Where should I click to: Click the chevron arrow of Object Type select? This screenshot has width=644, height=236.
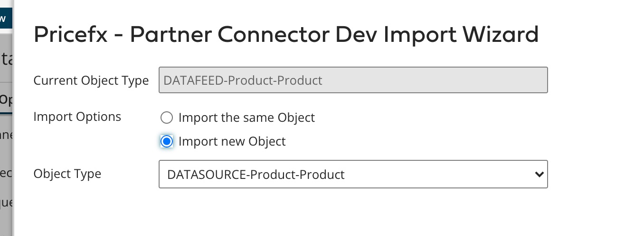pos(539,174)
